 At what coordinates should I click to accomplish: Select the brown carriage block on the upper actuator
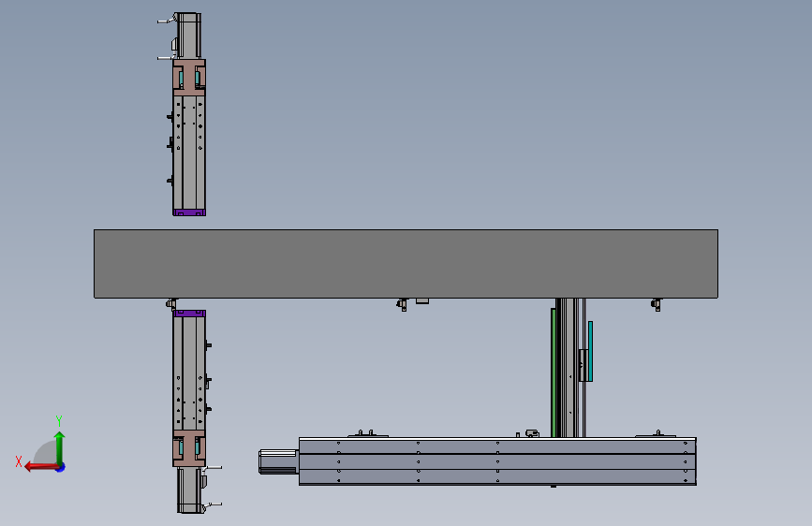point(189,78)
